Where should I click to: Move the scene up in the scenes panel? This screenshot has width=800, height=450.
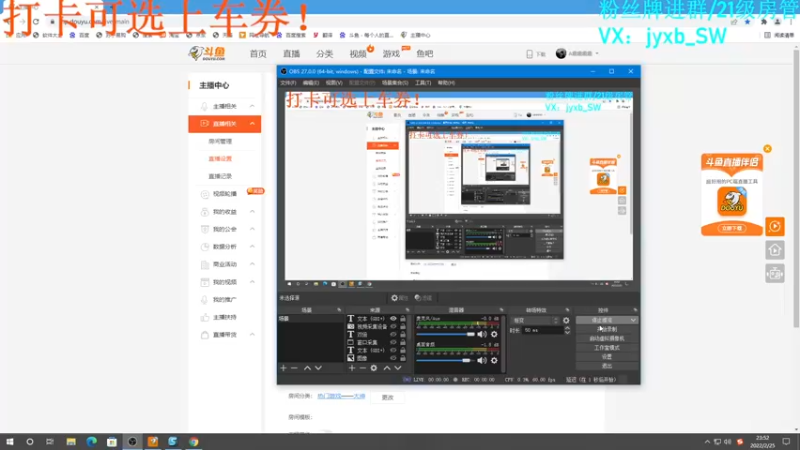(x=307, y=368)
